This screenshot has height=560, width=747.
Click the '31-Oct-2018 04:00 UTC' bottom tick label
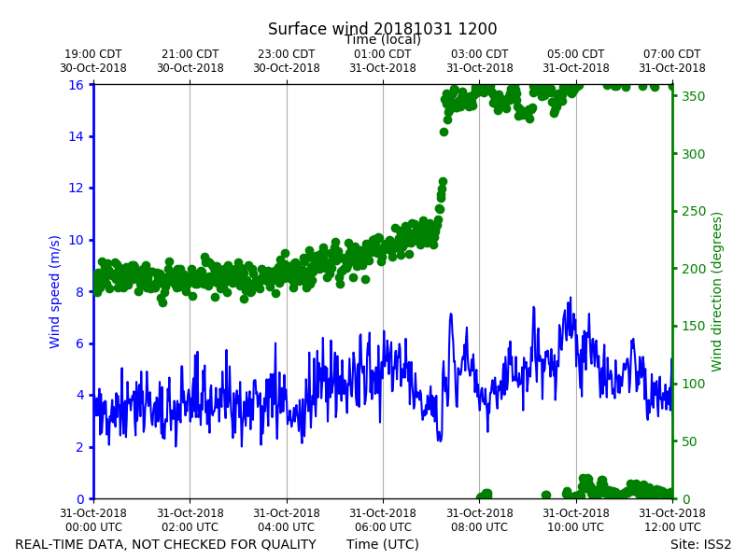pyautogui.click(x=287, y=520)
